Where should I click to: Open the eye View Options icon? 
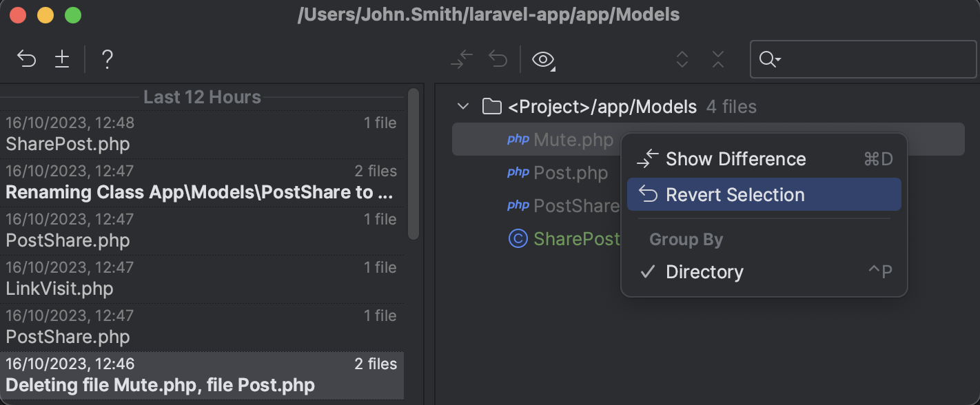pos(542,59)
